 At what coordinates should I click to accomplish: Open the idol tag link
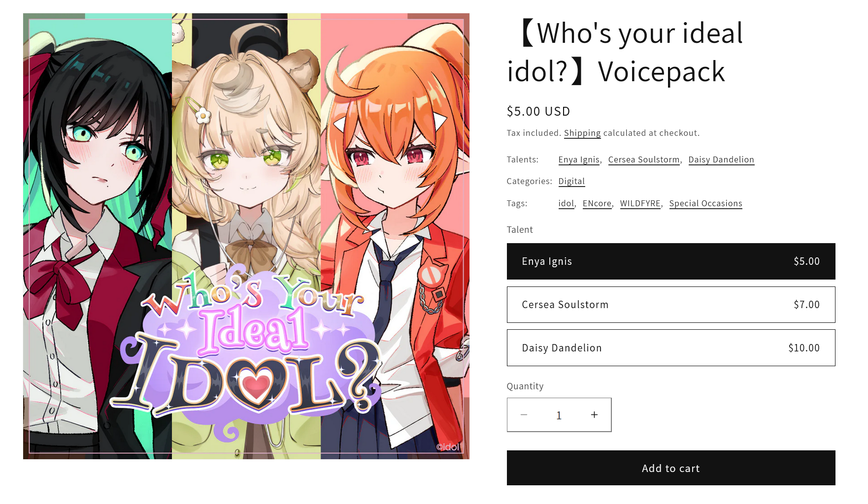coord(566,203)
